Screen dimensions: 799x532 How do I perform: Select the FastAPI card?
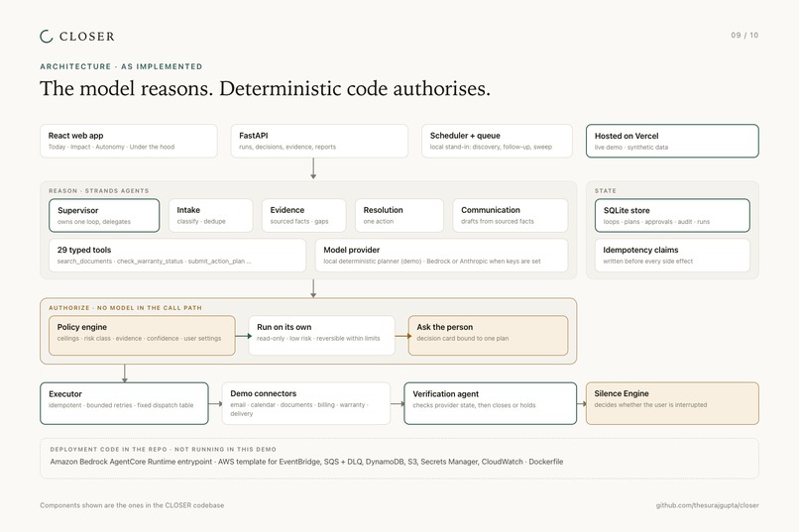(x=319, y=141)
